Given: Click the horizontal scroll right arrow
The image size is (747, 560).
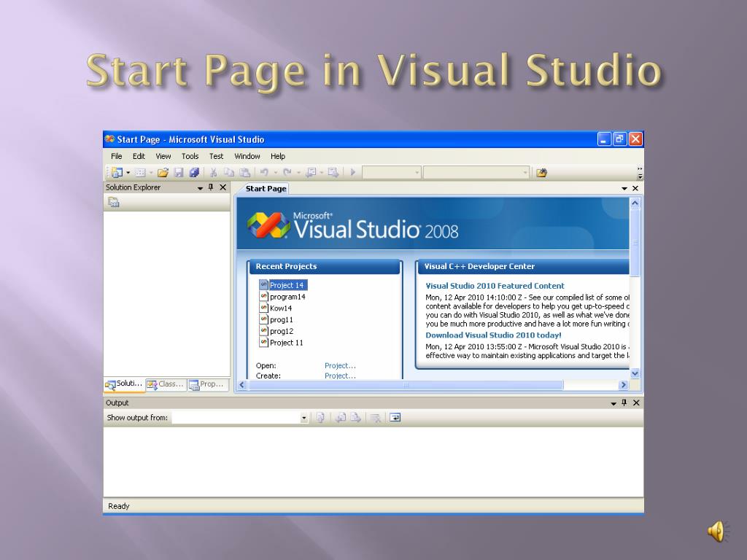Looking at the screenshot, I should pos(623,385).
